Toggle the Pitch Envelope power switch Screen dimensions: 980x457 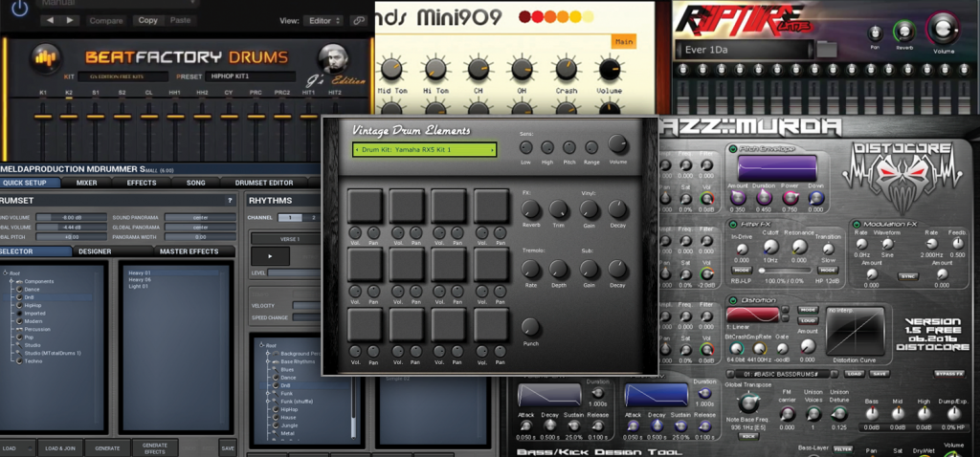click(x=732, y=148)
